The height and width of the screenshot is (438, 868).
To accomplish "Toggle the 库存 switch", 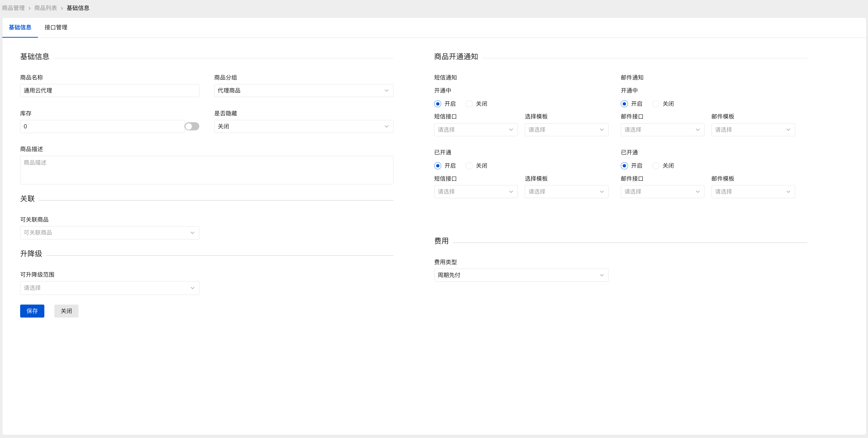I will (192, 126).
